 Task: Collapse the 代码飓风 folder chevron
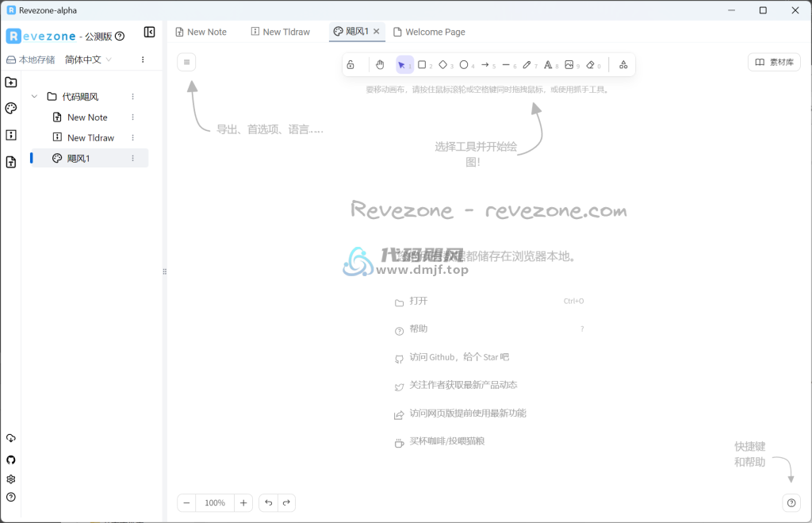point(35,96)
